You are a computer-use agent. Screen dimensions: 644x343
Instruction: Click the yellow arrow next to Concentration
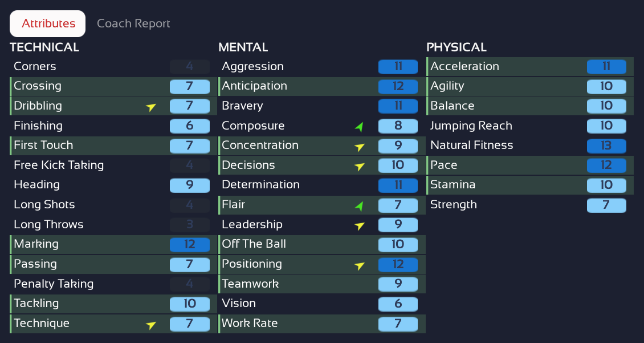click(359, 147)
